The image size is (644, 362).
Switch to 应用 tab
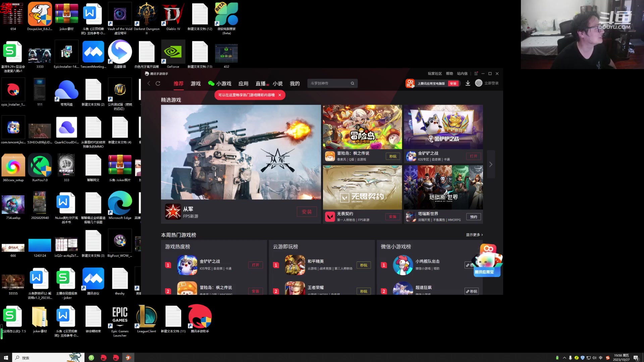(x=243, y=83)
